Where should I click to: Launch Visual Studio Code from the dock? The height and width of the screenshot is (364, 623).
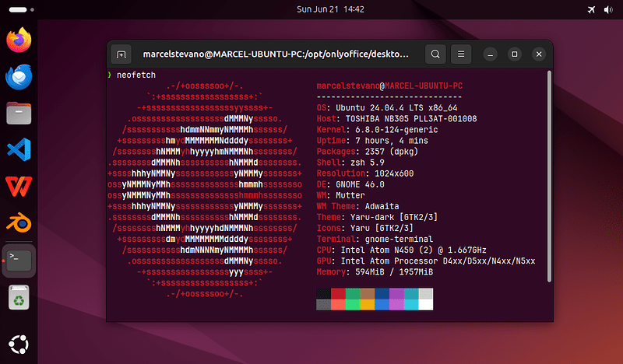tap(19, 149)
